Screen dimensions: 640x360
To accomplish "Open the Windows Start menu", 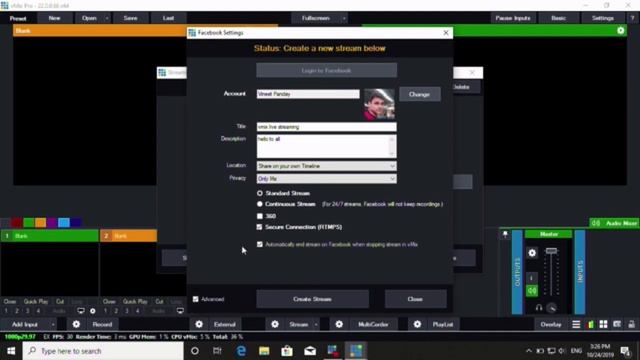I will pyautogui.click(x=11, y=351).
